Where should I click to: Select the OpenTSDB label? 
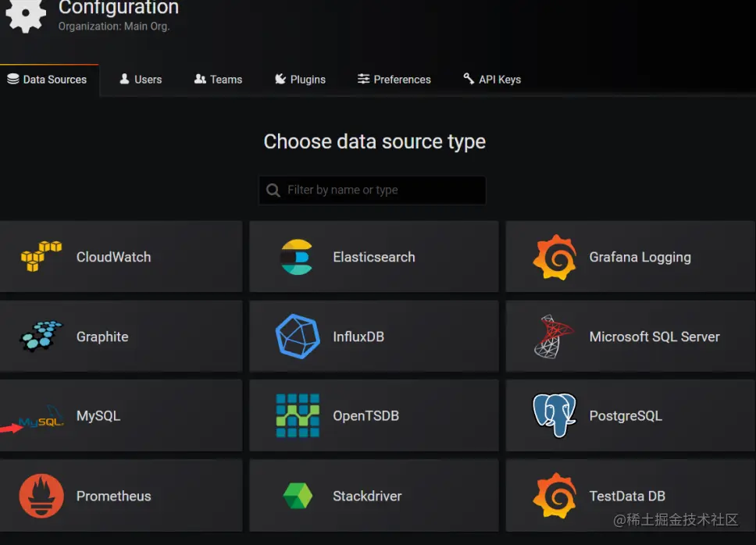point(366,415)
